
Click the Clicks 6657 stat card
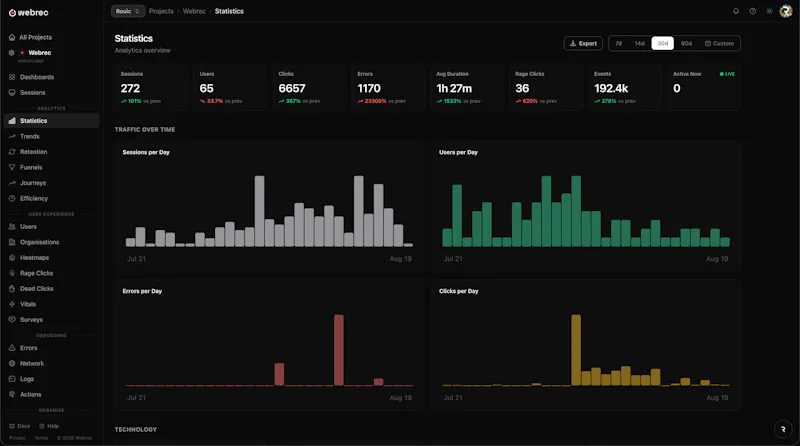pos(310,88)
